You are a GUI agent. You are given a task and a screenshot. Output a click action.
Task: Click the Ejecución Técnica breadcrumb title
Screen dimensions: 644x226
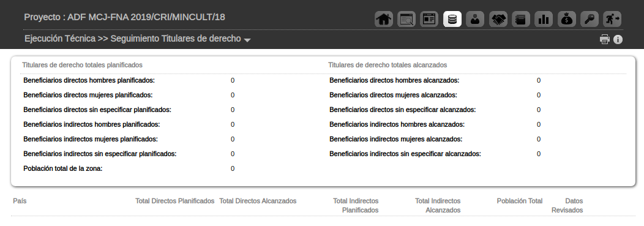click(60, 39)
